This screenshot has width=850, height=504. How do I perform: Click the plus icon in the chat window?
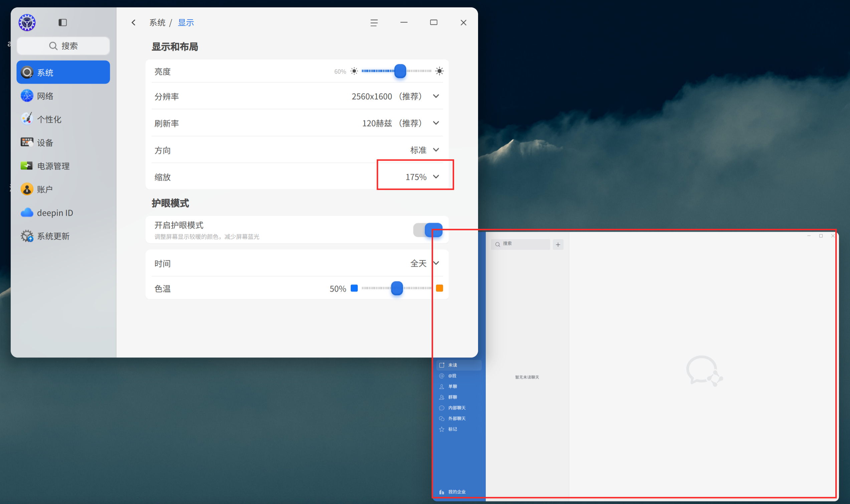coord(558,245)
